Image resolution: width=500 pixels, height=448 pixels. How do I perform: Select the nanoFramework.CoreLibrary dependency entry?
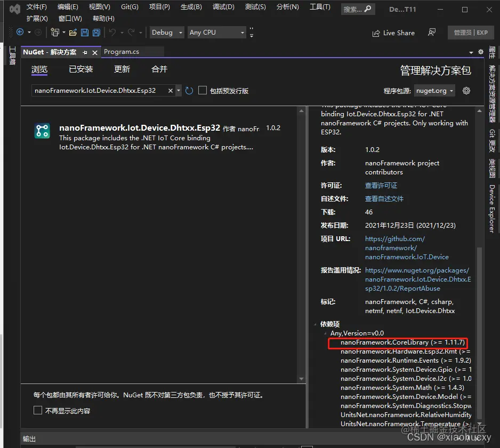(402, 342)
